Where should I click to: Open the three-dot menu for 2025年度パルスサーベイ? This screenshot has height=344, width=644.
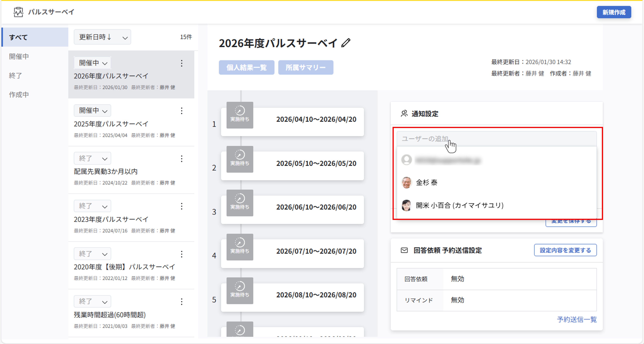click(182, 111)
